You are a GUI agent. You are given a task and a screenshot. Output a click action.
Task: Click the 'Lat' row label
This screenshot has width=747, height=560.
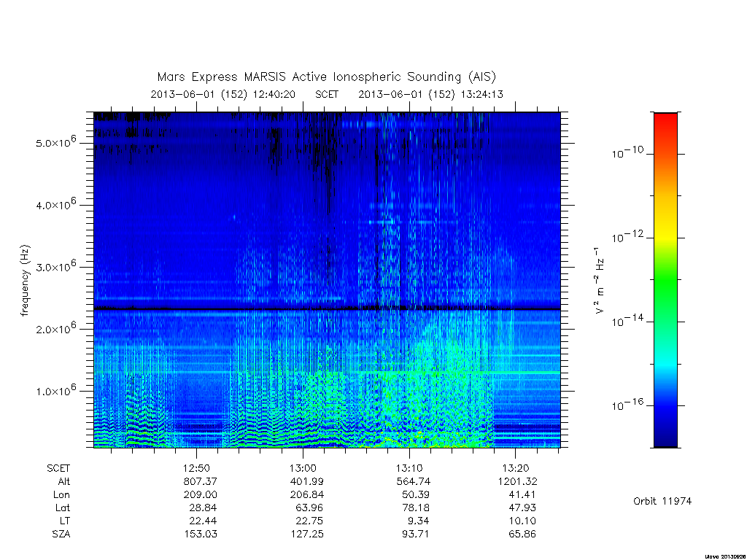coord(63,507)
